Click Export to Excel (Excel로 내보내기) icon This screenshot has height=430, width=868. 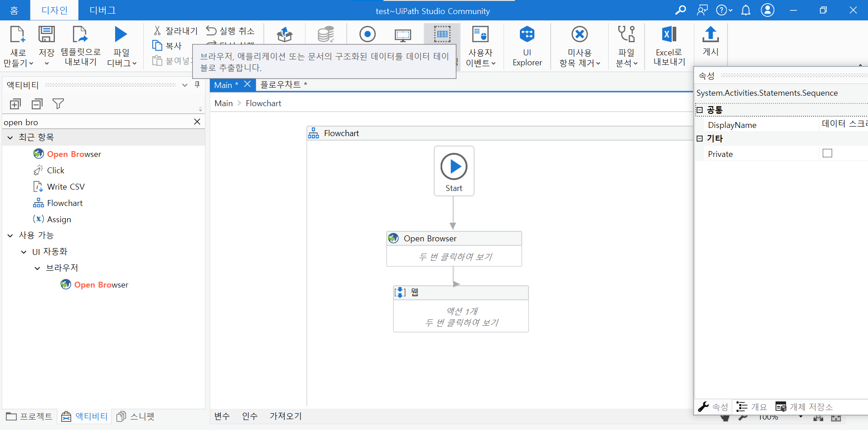669,34
